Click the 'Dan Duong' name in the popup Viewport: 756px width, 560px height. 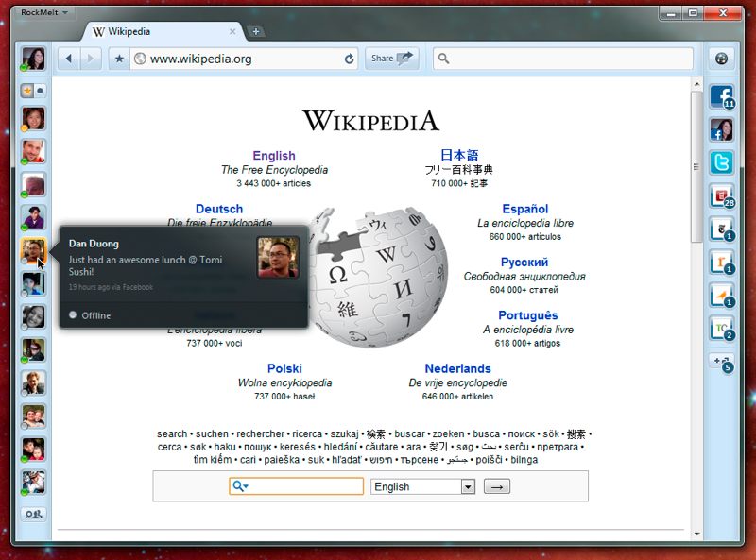[x=94, y=244]
